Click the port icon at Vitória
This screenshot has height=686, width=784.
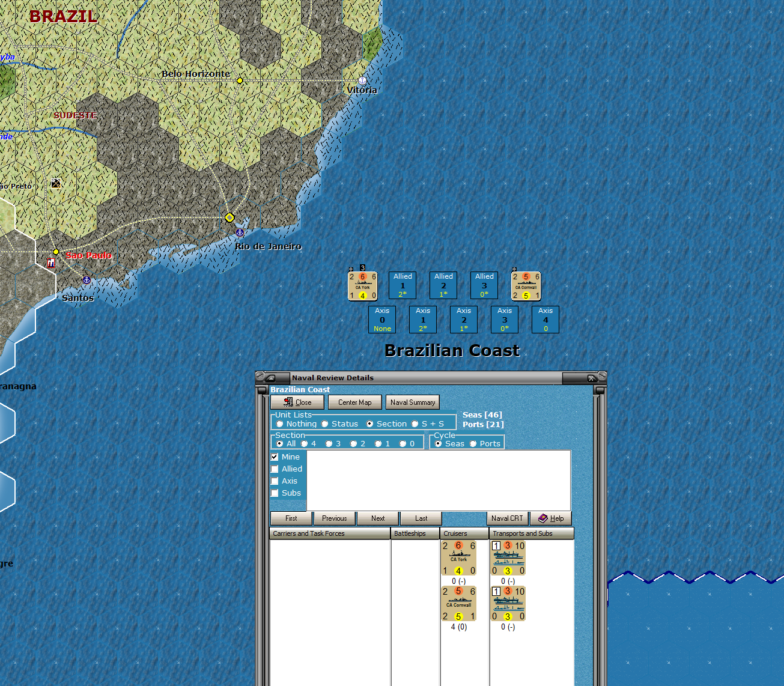coord(361,80)
